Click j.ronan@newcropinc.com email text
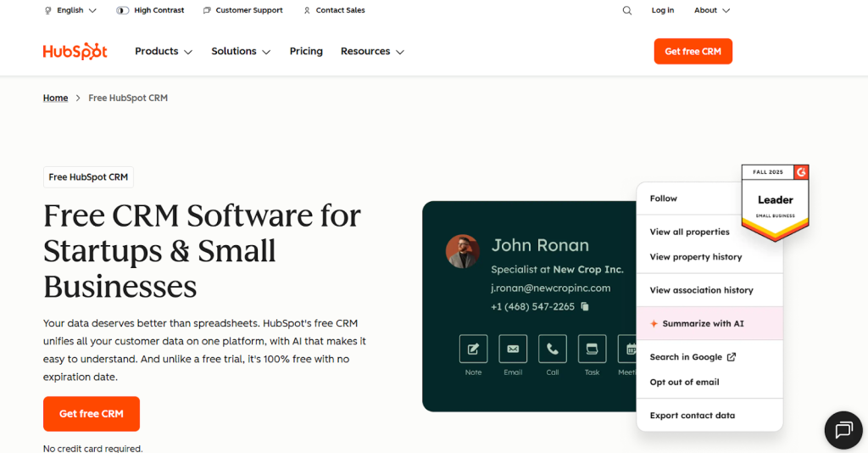The image size is (868, 453). tap(550, 288)
